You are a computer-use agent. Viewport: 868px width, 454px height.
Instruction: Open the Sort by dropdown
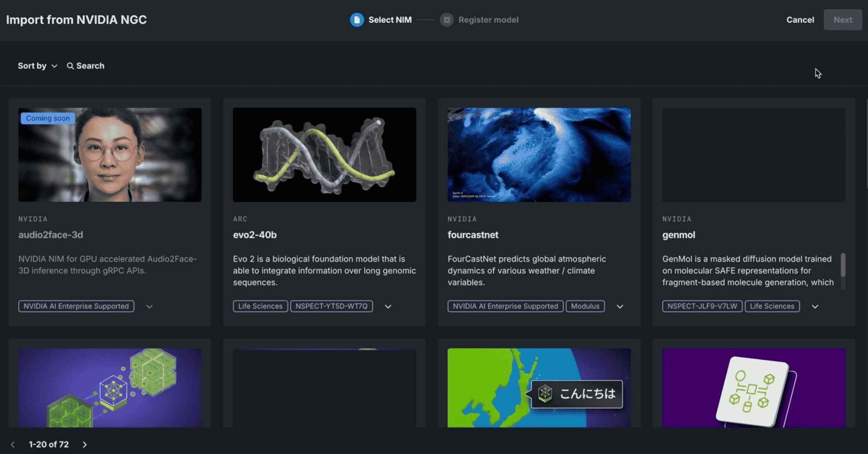coord(37,66)
